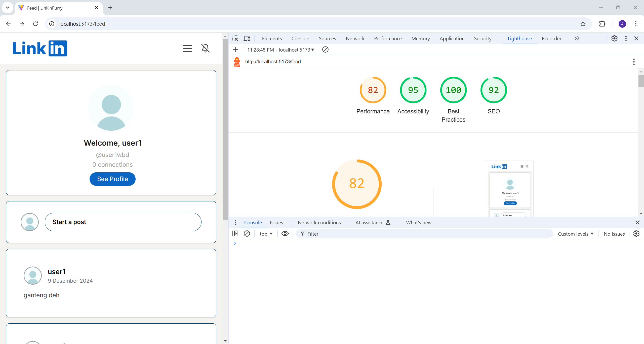Open the hamburger menu in LinkinPurry header
This screenshot has height=344, width=644.
[x=187, y=48]
